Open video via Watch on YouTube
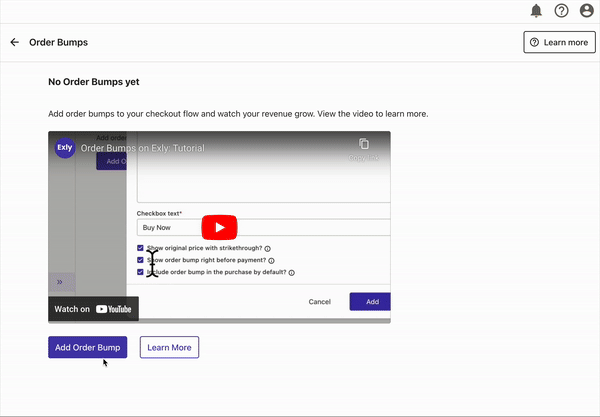The width and height of the screenshot is (600, 417). (x=93, y=309)
